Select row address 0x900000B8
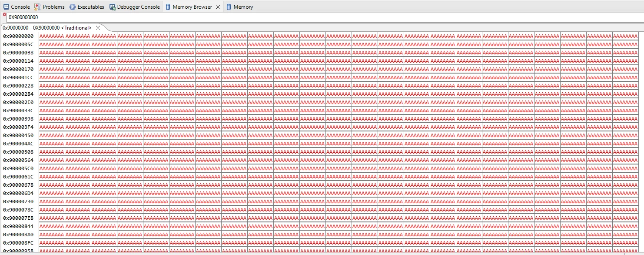The width and height of the screenshot is (644, 255). [x=18, y=53]
